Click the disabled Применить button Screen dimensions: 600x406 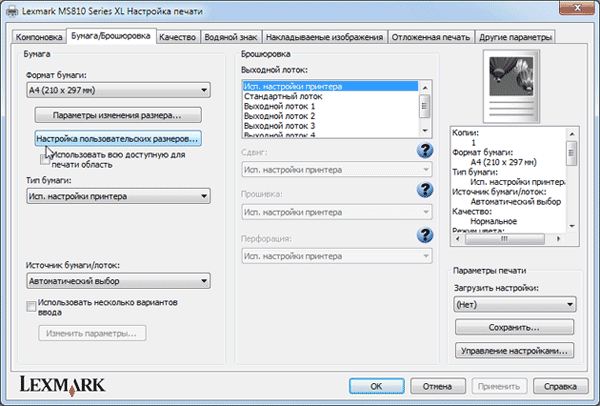(499, 386)
